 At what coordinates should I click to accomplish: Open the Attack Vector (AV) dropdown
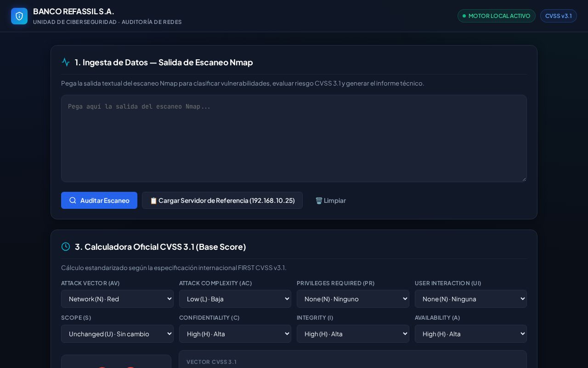tap(117, 299)
